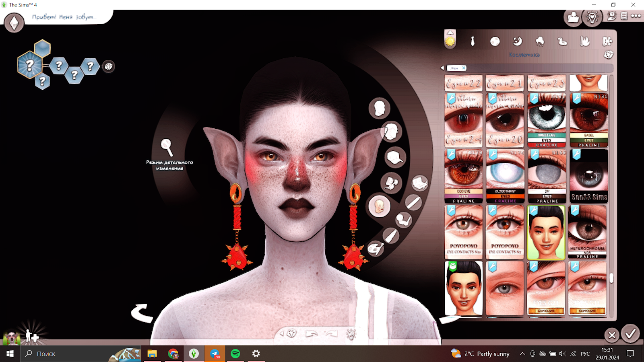Select Eyes n20 brown eye thumbnail
The image size is (644, 362).
[505, 120]
